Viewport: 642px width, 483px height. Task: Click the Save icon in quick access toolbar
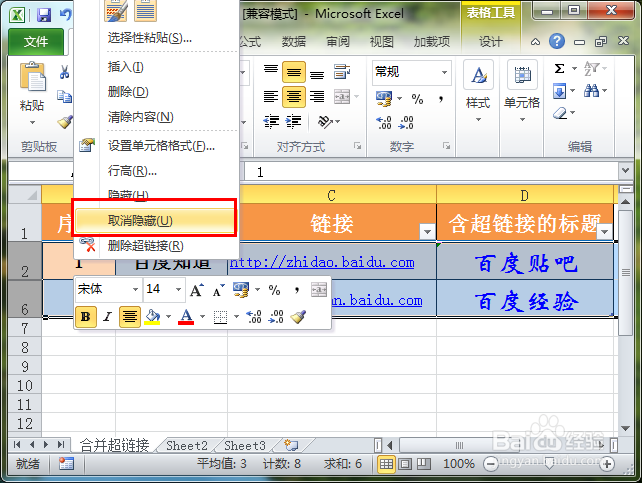[43, 15]
